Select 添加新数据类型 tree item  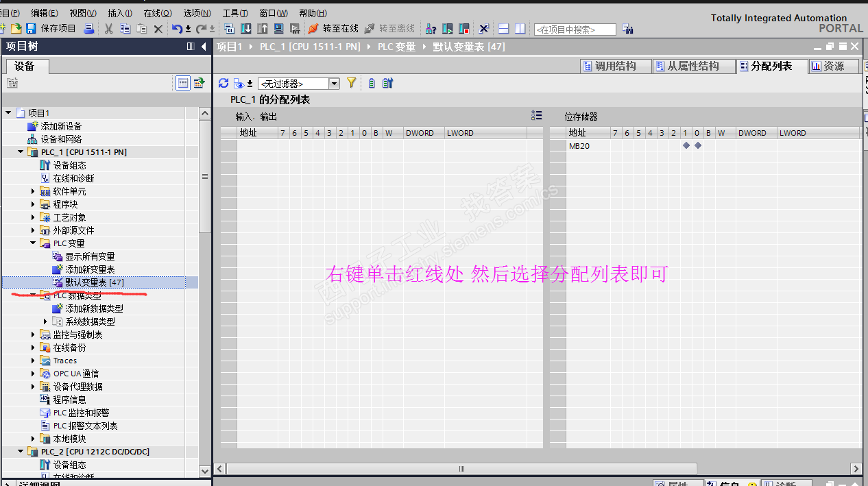(x=94, y=308)
